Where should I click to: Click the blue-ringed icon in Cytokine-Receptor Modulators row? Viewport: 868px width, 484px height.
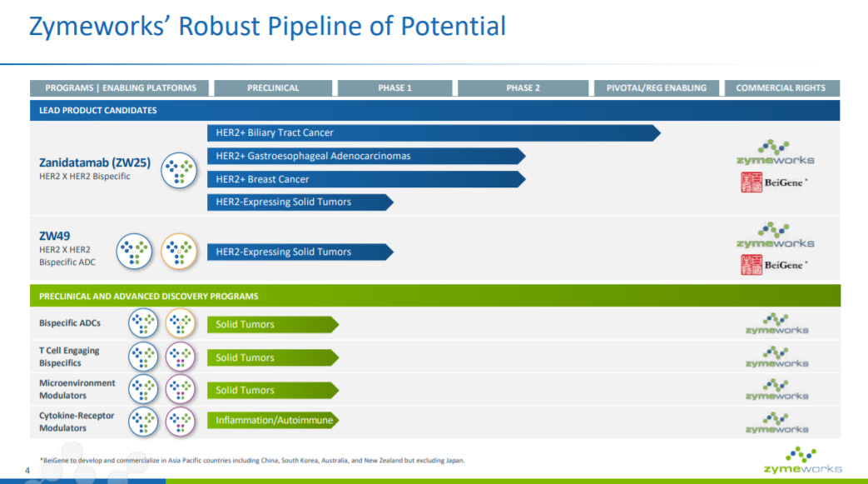click(x=143, y=422)
